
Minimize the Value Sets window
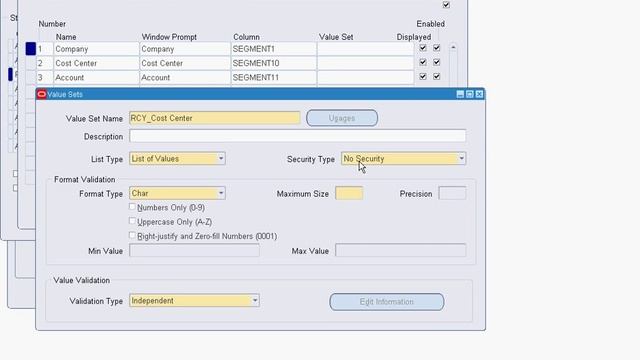pos(460,94)
